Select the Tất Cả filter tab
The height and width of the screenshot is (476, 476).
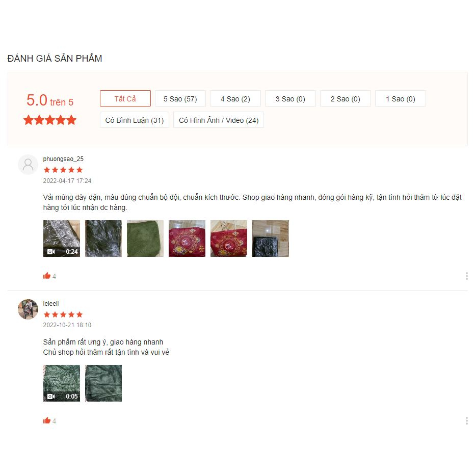click(125, 98)
